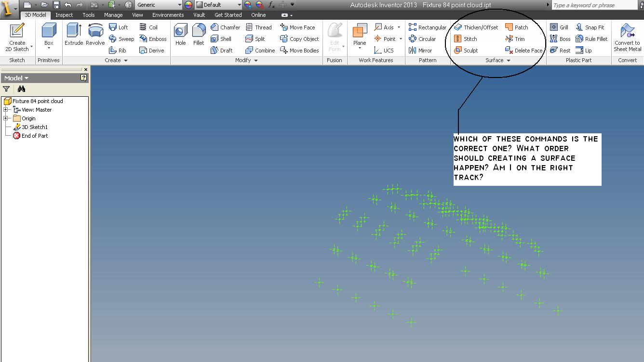Switch to the Tools tab

[89, 15]
